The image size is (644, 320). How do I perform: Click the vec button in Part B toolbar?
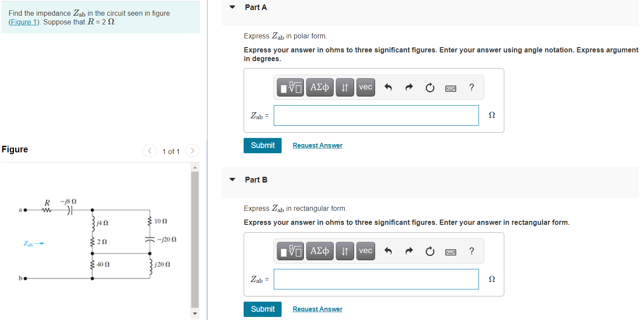[365, 251]
